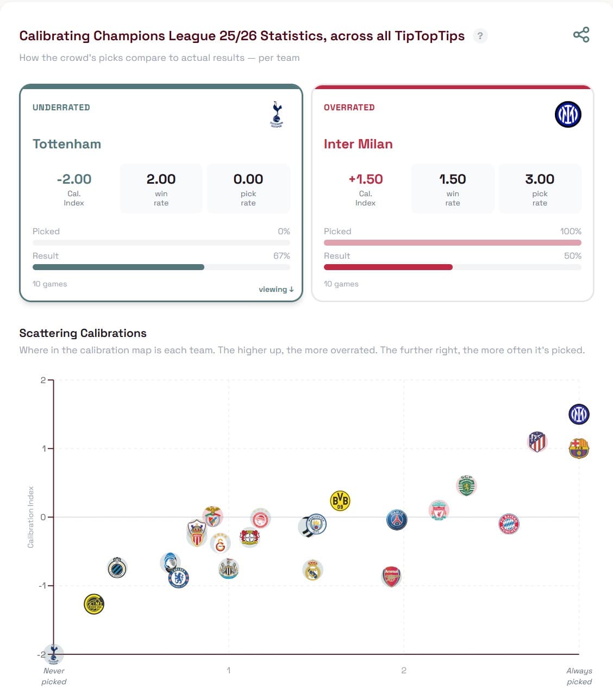Screen dimensions: 613x700
Task: Select the Bayern Munich crest in the scatter plot
Action: point(508,523)
